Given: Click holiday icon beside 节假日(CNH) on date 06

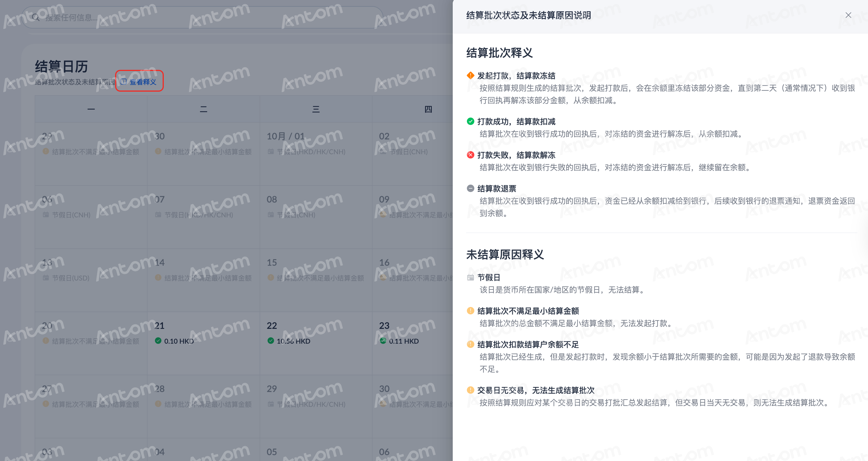Looking at the screenshot, I should tap(46, 215).
